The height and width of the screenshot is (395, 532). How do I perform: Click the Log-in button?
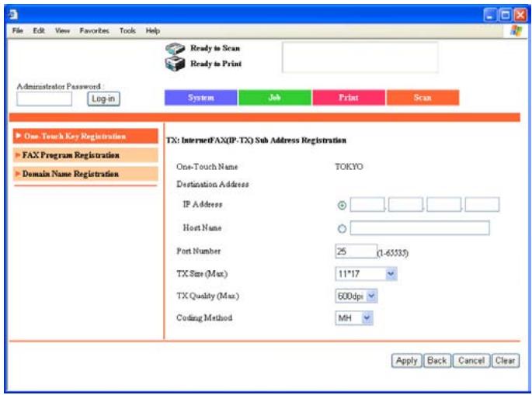(x=103, y=99)
